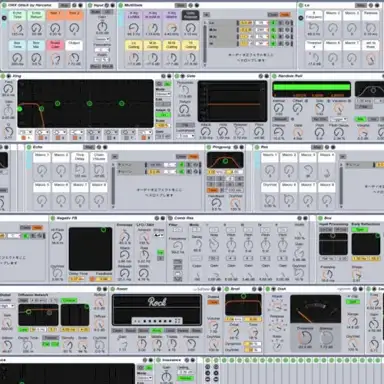Select the Rock amp type tab
Viewport: 384px width, 384px height.
click(156, 330)
